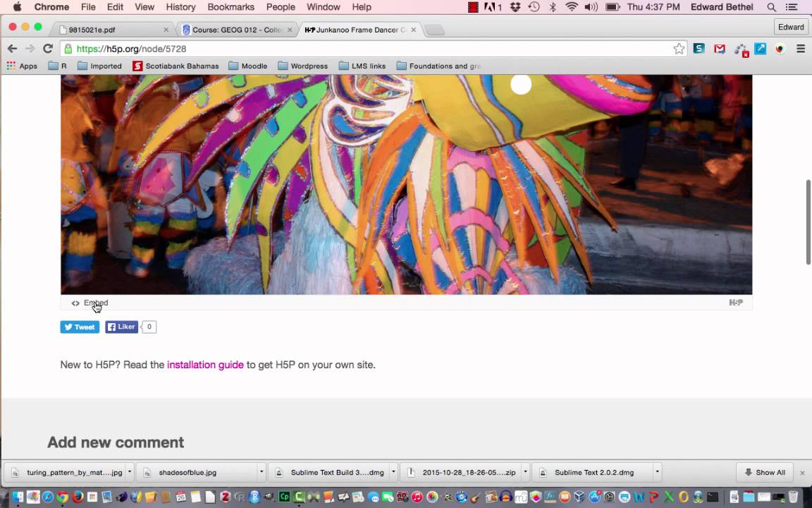Image resolution: width=812 pixels, height=508 pixels.
Task: Click the white hotspot on the image
Action: click(x=521, y=85)
